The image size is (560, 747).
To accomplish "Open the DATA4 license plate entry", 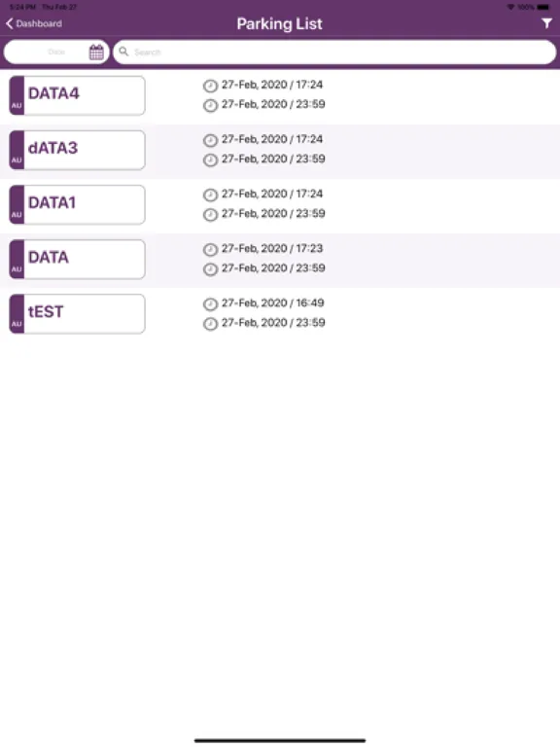I will (77, 95).
